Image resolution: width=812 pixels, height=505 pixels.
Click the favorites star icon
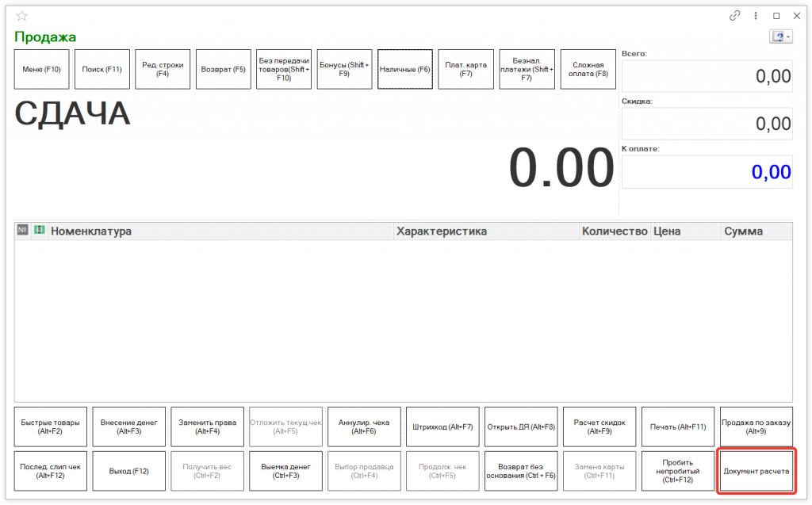(21, 16)
